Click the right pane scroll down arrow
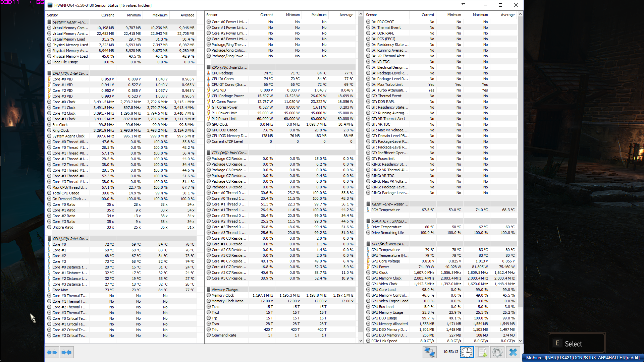 520,341
